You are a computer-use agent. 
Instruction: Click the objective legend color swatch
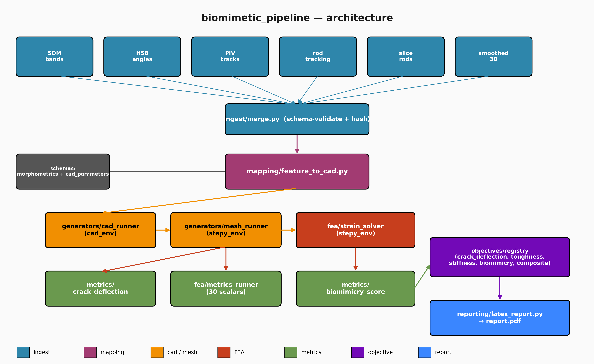358,352
